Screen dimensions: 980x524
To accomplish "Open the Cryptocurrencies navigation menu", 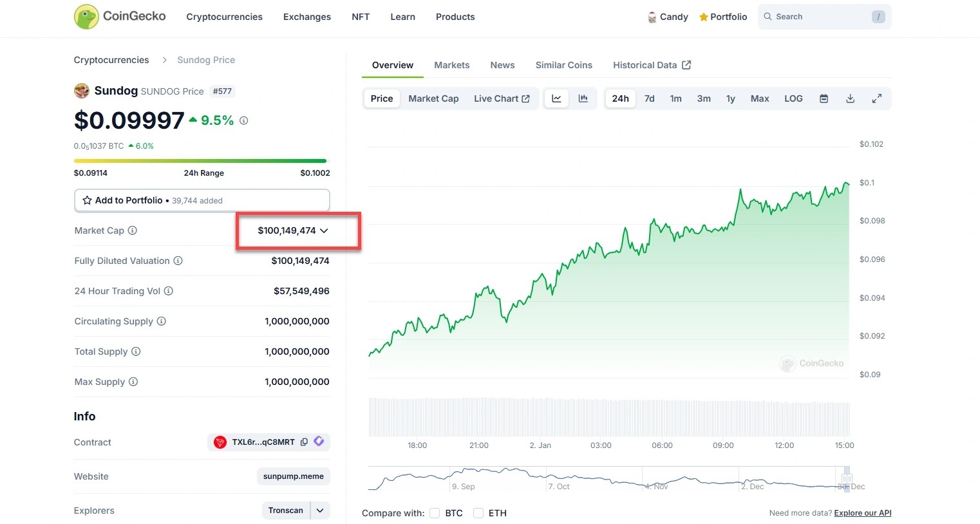I will coord(224,17).
